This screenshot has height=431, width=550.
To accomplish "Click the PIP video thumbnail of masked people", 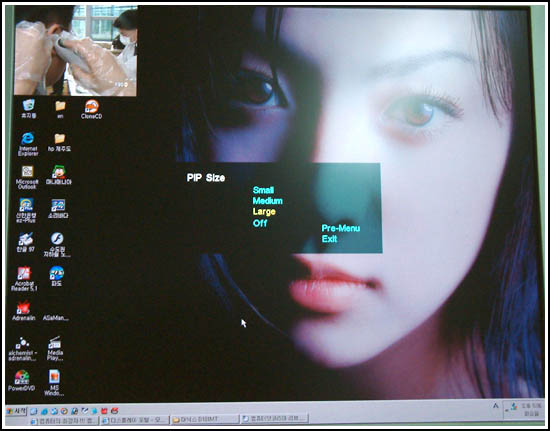I will [75, 51].
